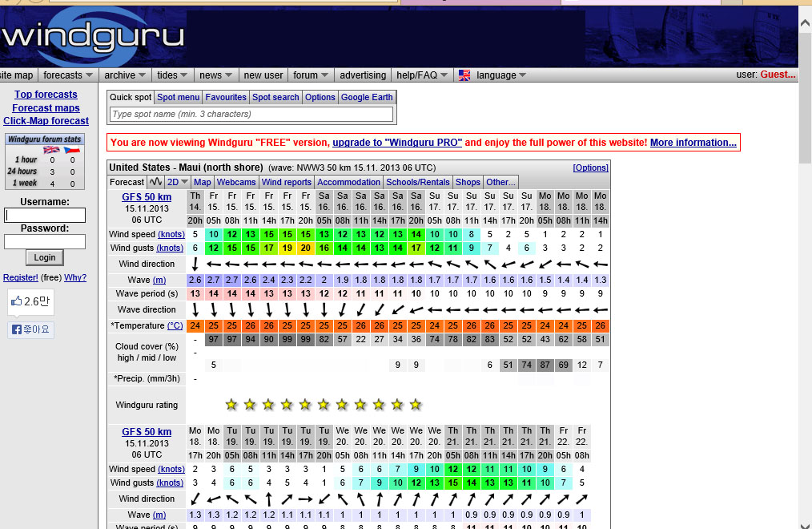Click the UK flag in forum stats

(x=51, y=150)
